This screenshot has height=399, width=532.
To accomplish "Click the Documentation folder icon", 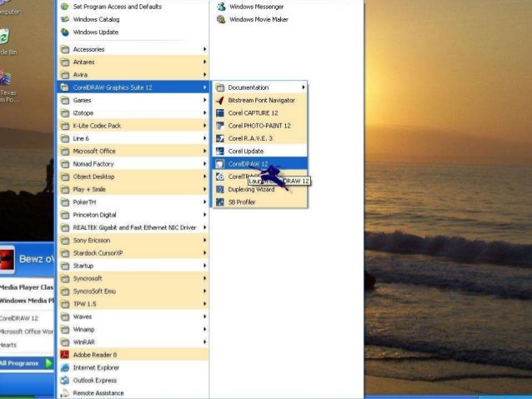I will pos(220,87).
